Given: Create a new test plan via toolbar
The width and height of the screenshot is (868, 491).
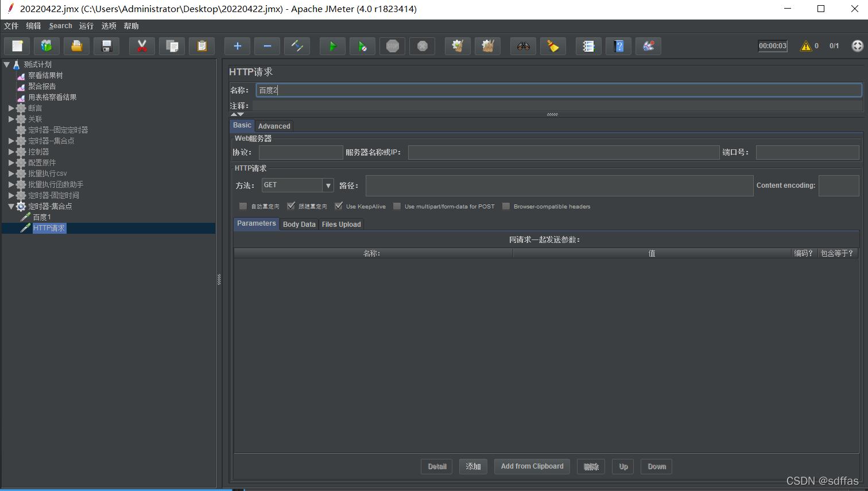Looking at the screenshot, I should 17,46.
